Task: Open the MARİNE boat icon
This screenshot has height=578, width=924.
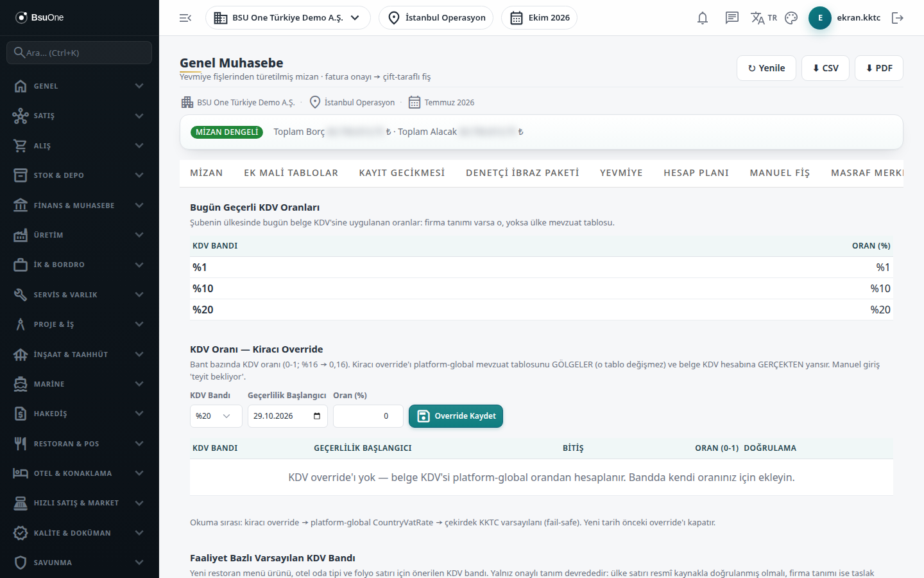Action: click(21, 384)
